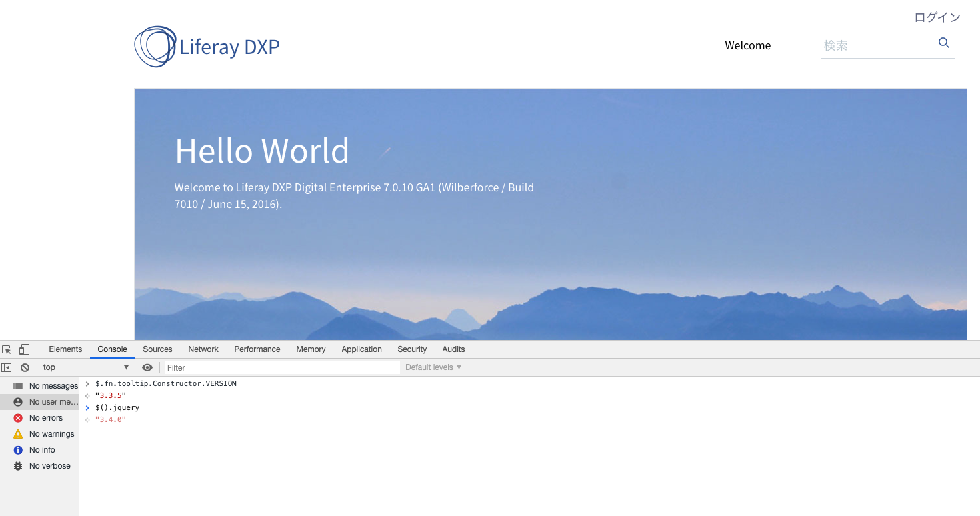Open the Performance tab
This screenshot has width=980, height=516.
pyautogui.click(x=257, y=349)
